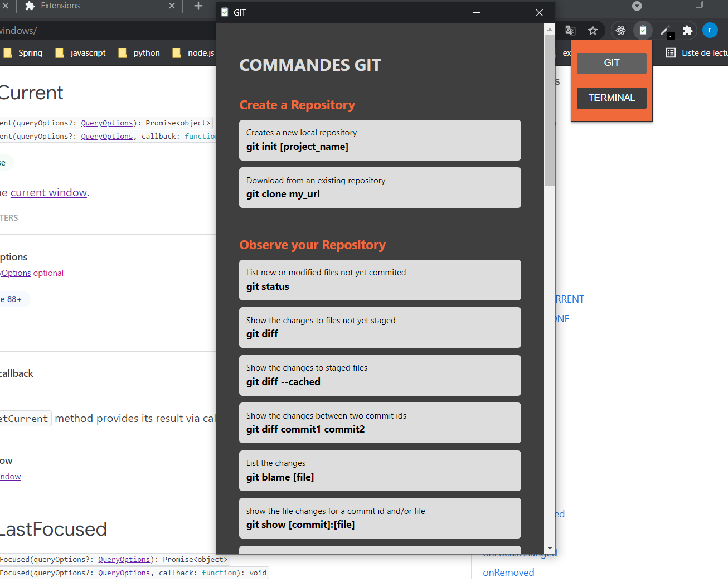
Task: Open a new browser tab
Action: [198, 7]
